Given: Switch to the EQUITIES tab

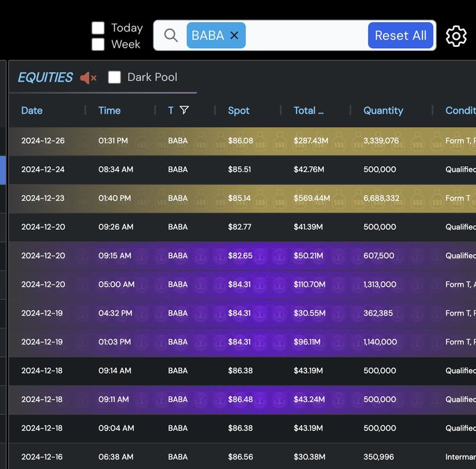Looking at the screenshot, I should pos(46,77).
